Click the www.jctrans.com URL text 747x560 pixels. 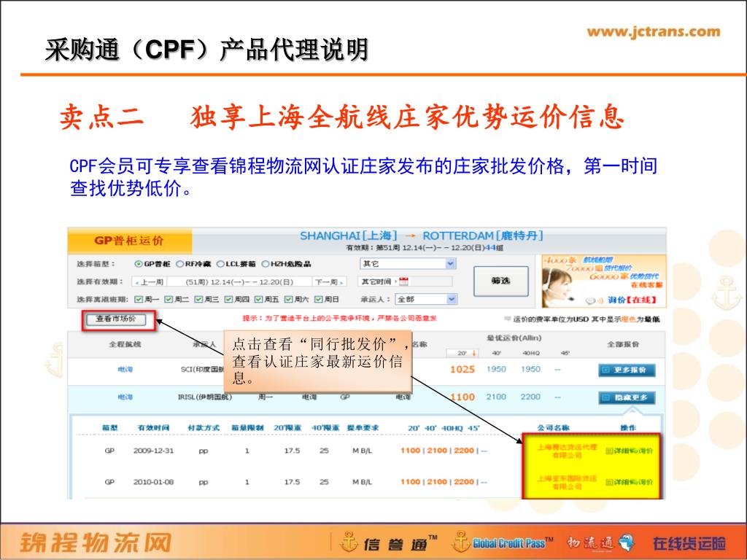coord(654,32)
